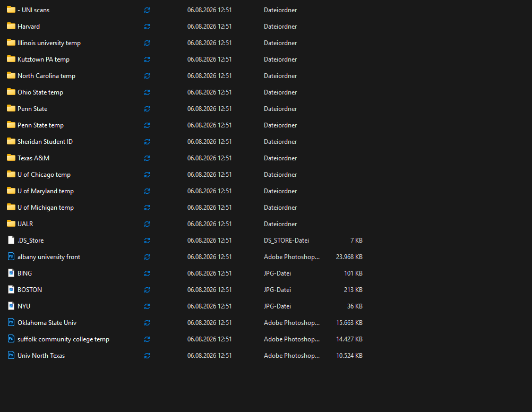Click the sync status icon for UALR
The image size is (532, 412).
(147, 224)
